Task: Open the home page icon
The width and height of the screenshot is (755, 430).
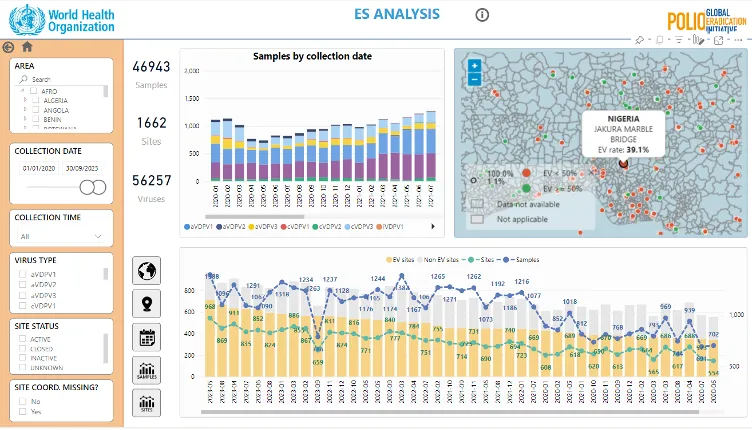Action: (x=27, y=47)
